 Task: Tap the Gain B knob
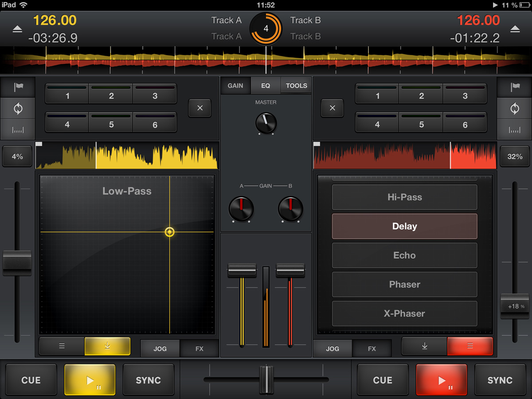[290, 208]
